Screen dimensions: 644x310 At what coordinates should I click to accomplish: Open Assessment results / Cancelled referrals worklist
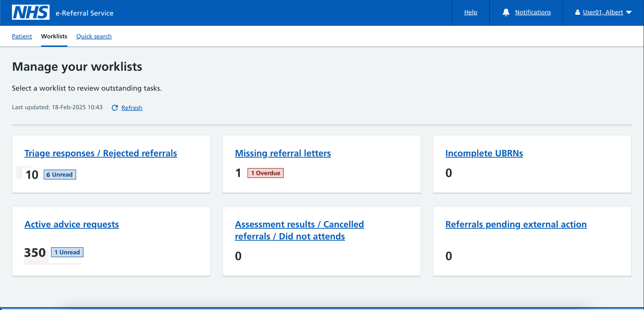tap(299, 230)
